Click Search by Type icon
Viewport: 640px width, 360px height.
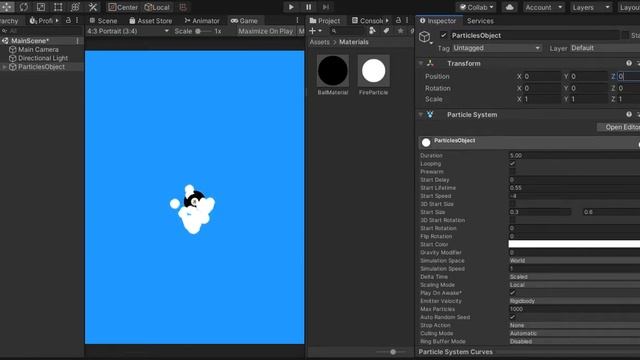(372, 31)
